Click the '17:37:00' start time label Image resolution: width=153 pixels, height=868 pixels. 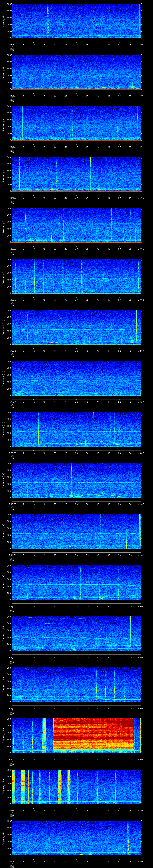(12, 351)
